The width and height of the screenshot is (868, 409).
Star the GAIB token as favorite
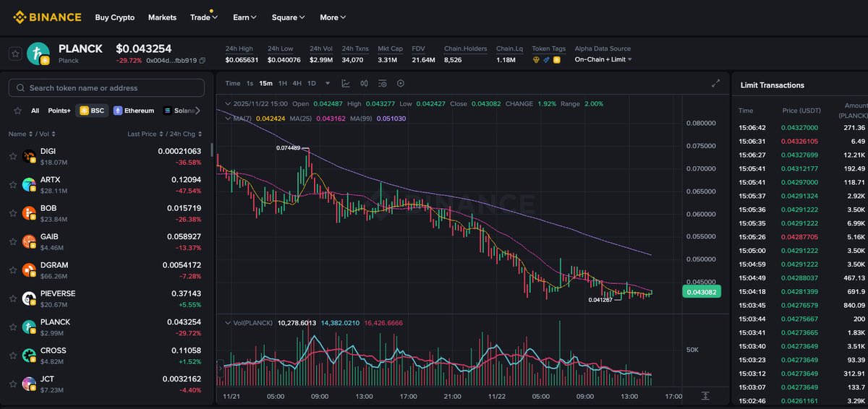pyautogui.click(x=13, y=241)
